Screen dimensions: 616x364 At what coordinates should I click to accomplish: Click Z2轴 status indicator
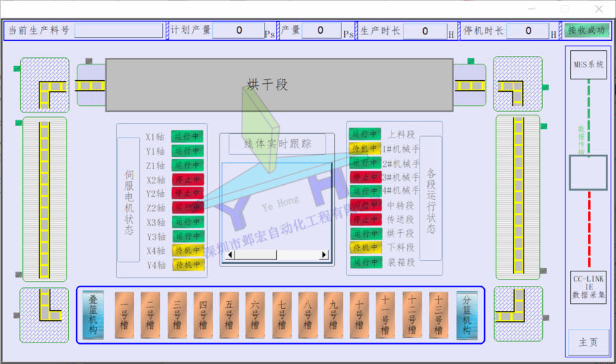(x=188, y=207)
